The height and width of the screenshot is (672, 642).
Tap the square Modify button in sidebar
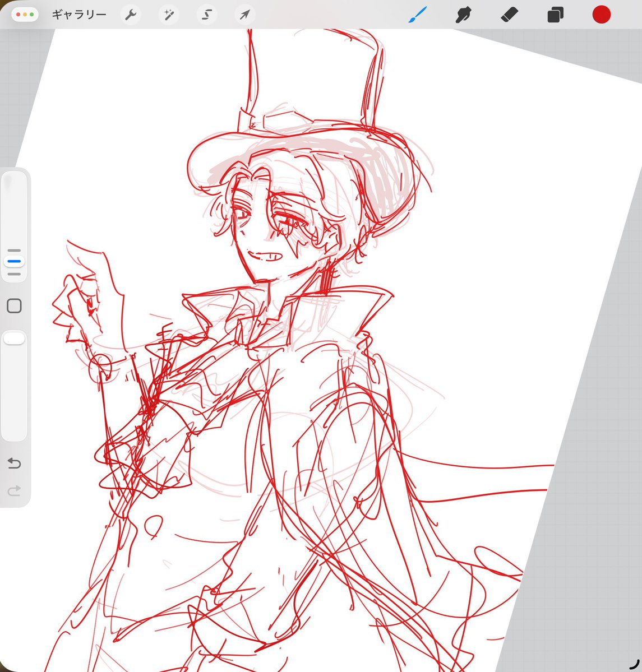coord(14,306)
